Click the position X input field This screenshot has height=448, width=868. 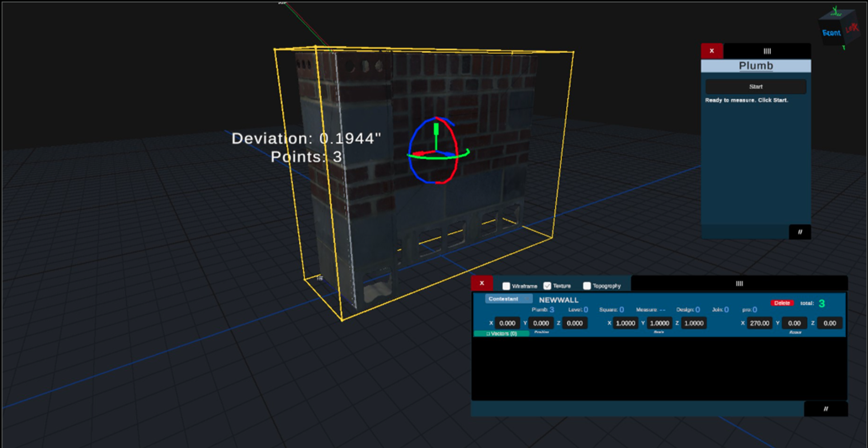pyautogui.click(x=507, y=323)
